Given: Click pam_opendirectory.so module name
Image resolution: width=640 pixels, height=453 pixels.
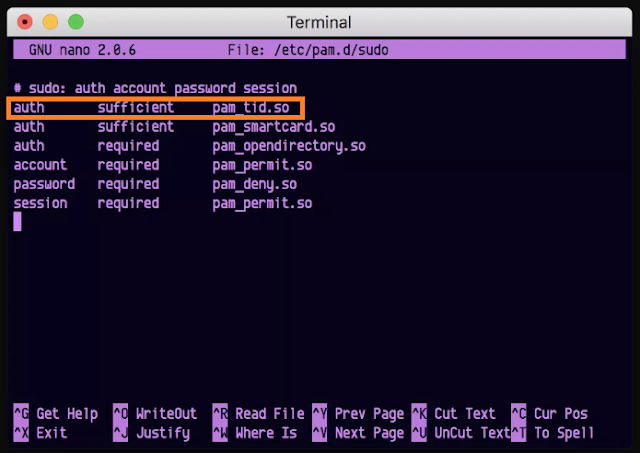Looking at the screenshot, I should [x=289, y=146].
